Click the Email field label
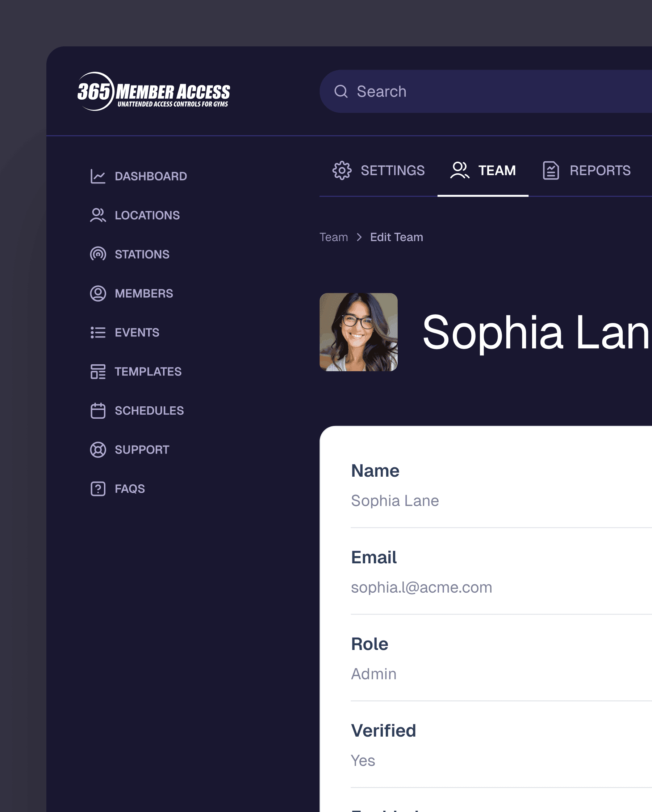This screenshot has height=812, width=652. [374, 558]
